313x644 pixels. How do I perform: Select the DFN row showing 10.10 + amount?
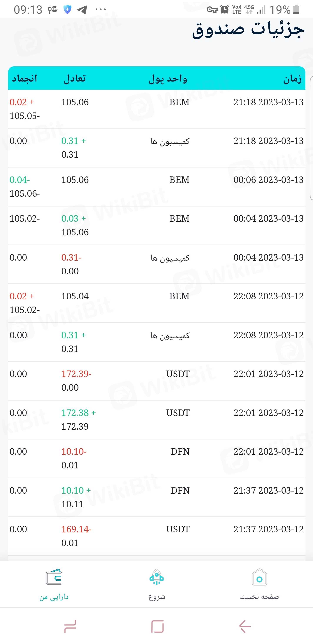[x=157, y=497]
